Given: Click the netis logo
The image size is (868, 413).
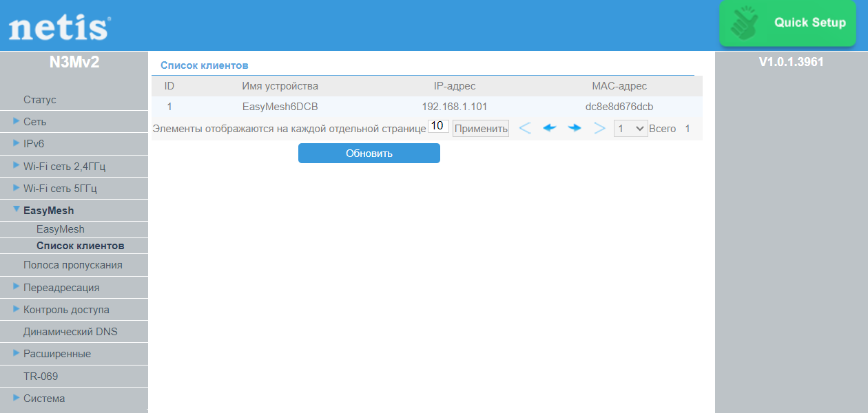Looking at the screenshot, I should pos(59,28).
